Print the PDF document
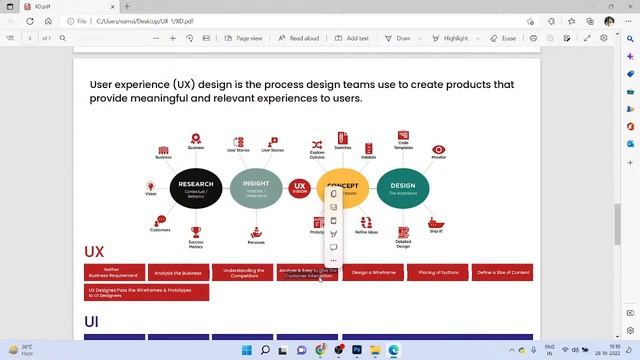Image resolution: width=640 pixels, height=360 pixels. point(533,38)
